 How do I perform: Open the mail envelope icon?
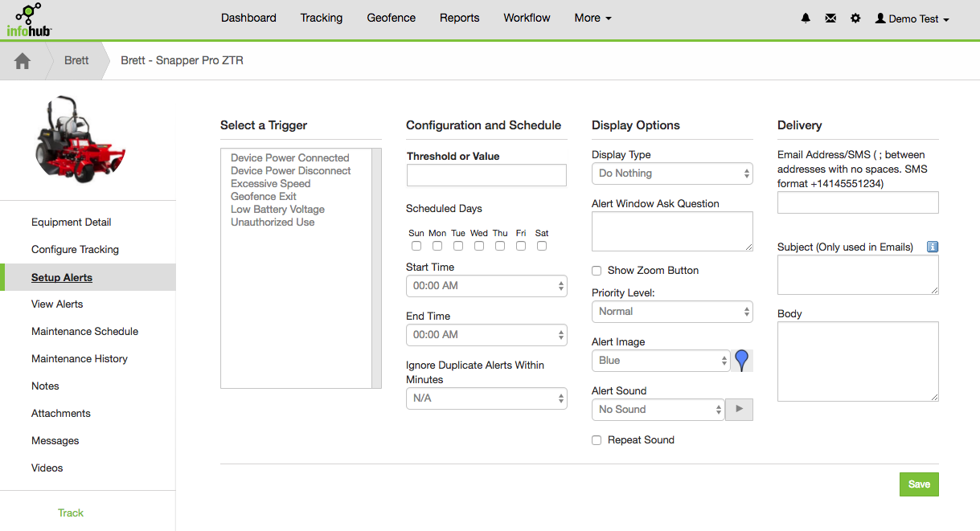(x=830, y=18)
